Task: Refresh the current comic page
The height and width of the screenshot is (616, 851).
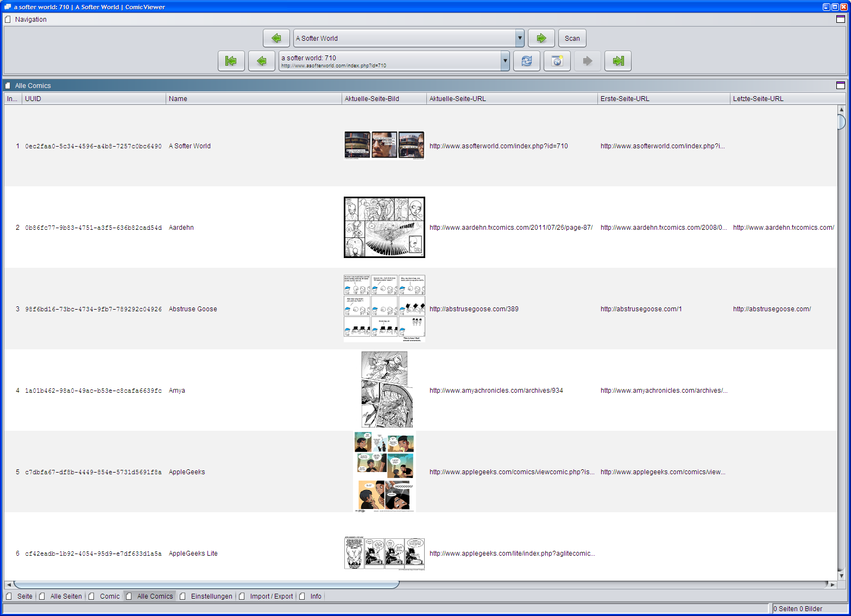Action: (526, 61)
